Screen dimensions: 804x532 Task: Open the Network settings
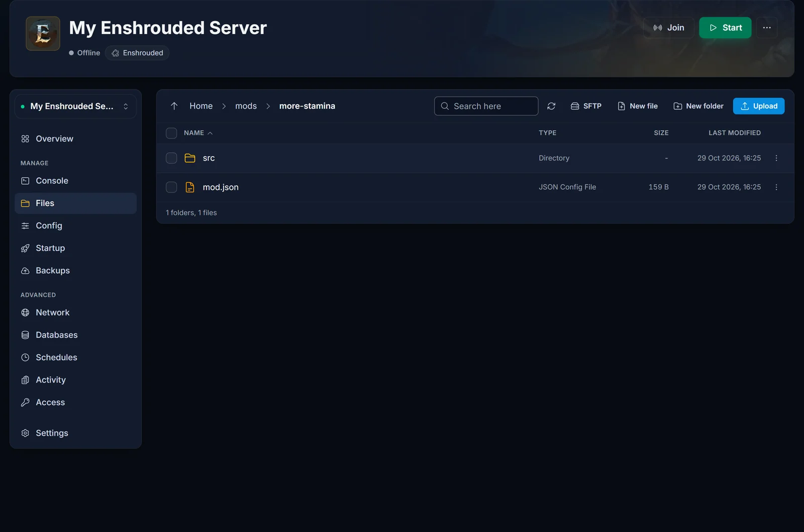[x=75, y=312]
